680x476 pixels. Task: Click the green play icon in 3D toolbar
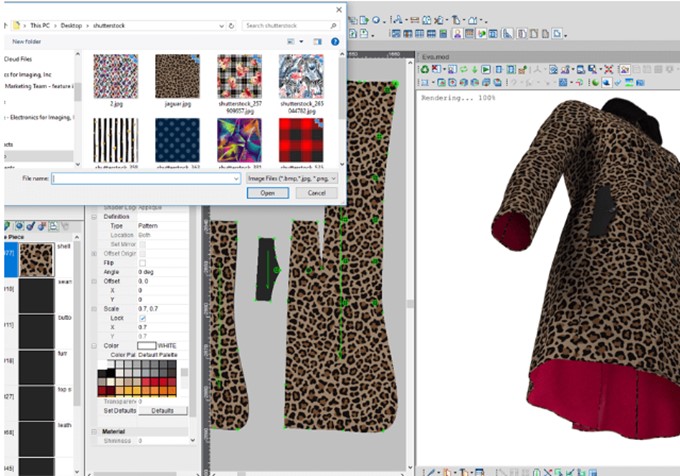[486, 69]
